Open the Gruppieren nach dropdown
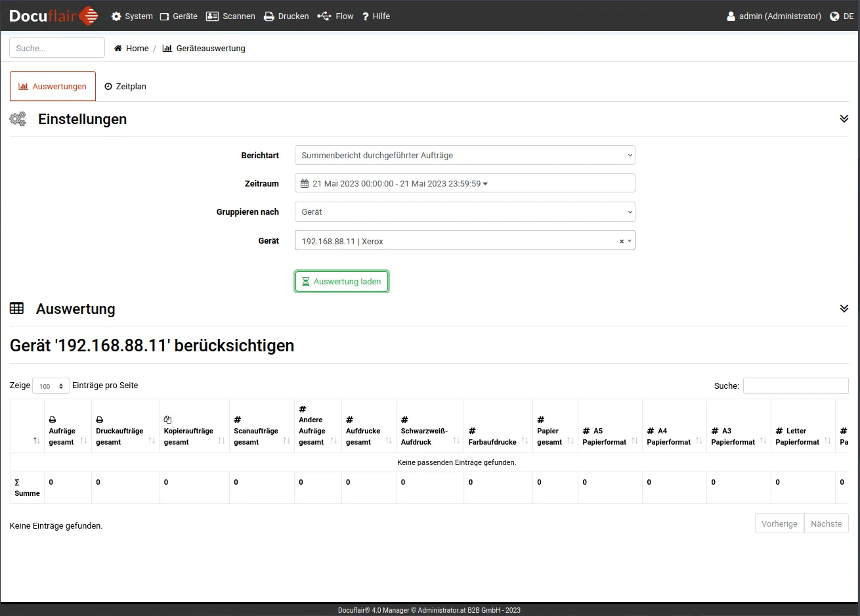 click(465, 212)
